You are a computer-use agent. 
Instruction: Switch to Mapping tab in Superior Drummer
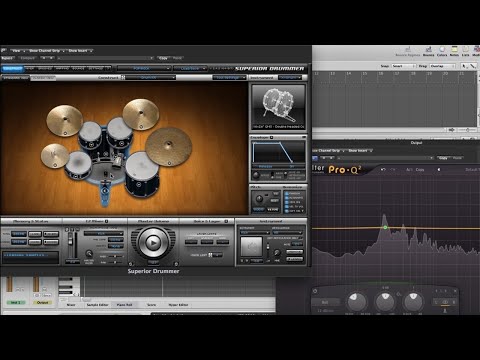coord(62,68)
